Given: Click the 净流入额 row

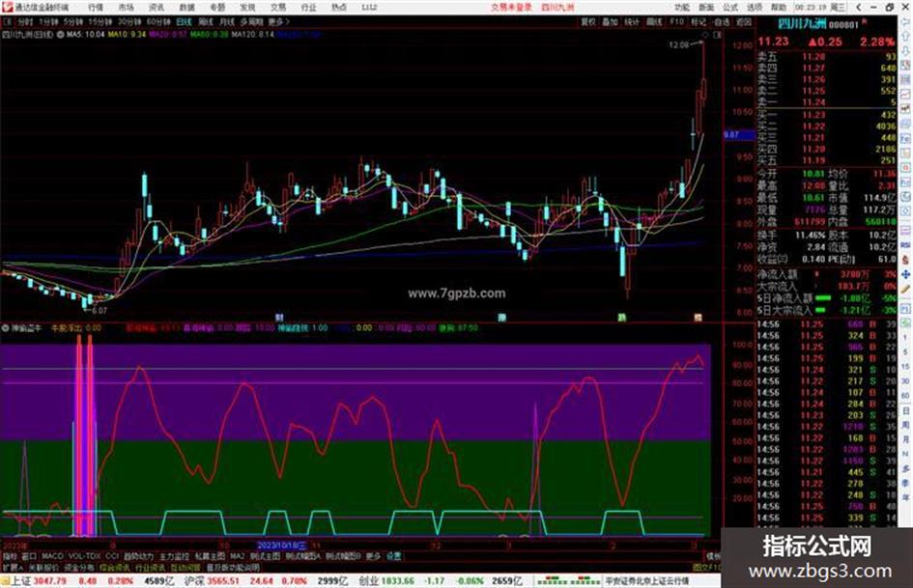Looking at the screenshot, I should pos(826,274).
